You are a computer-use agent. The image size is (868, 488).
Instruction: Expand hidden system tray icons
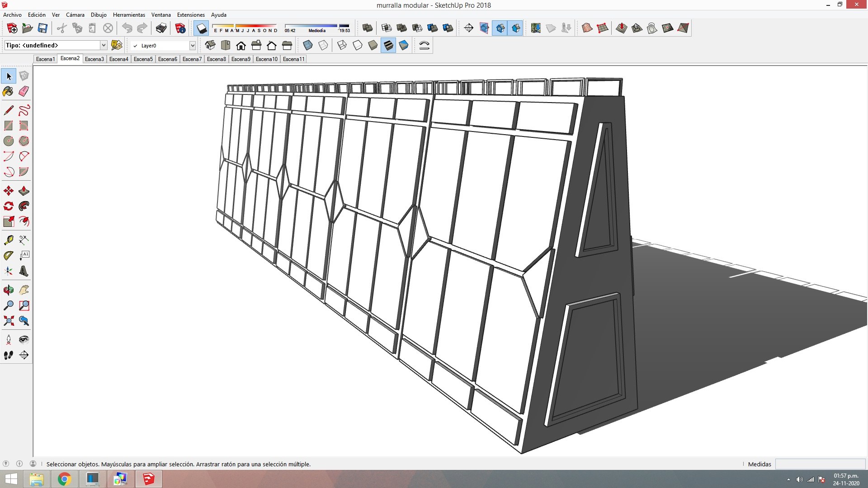click(x=788, y=479)
